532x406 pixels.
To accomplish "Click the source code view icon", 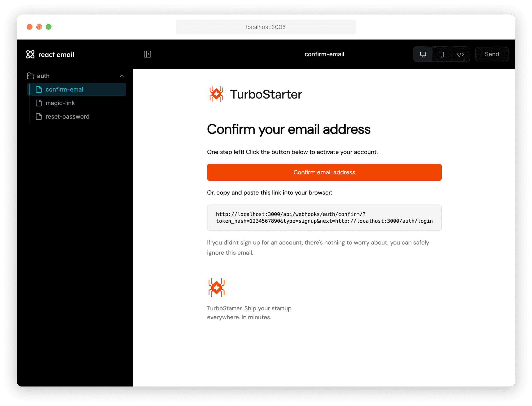I will pos(460,54).
